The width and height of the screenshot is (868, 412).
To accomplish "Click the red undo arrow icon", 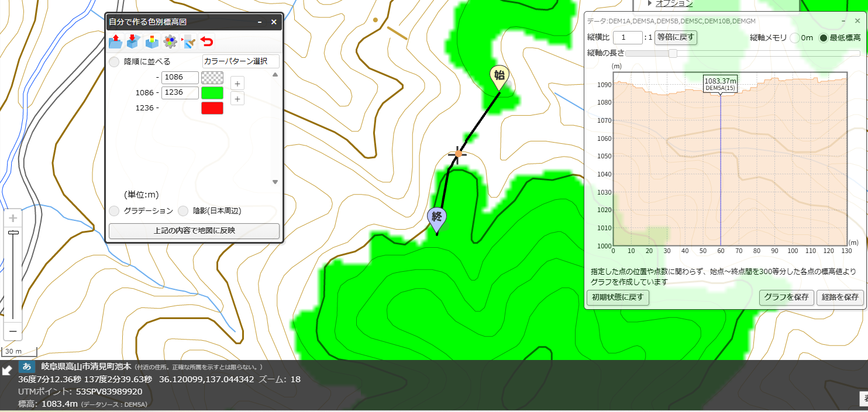I will pyautogui.click(x=207, y=41).
